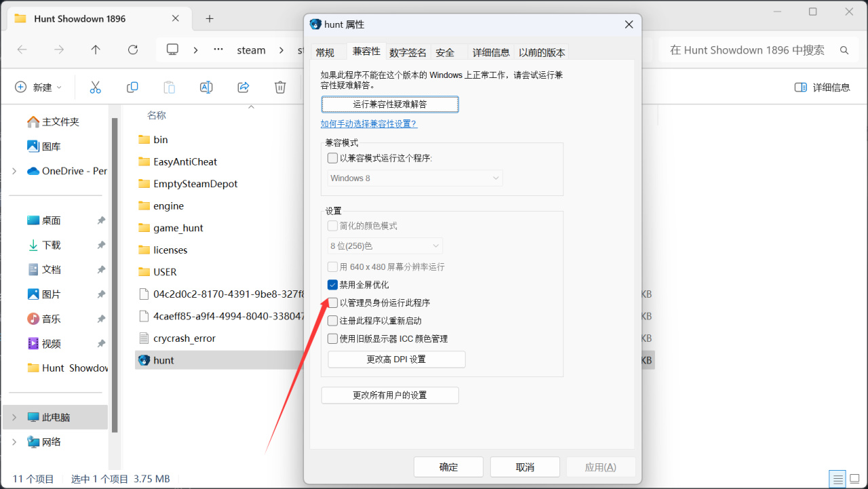868x489 pixels.
Task: Click the search magnifier icon in Explorer
Action: click(x=844, y=50)
